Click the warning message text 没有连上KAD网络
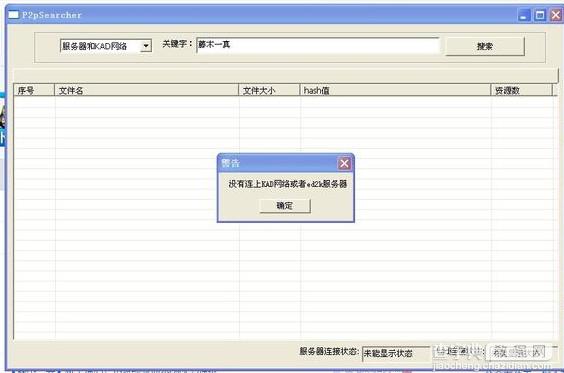Image resolution: width=564 pixels, height=373 pixels. 260,184
